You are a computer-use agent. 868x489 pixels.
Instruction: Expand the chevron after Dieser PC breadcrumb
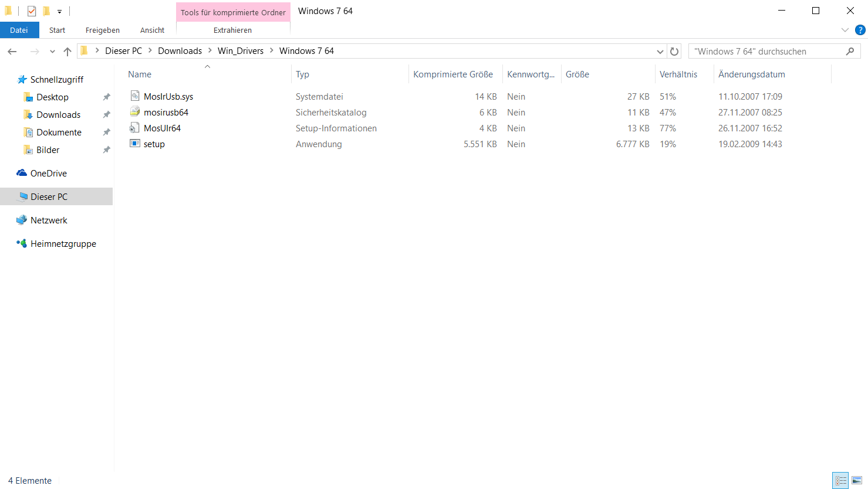pos(150,51)
